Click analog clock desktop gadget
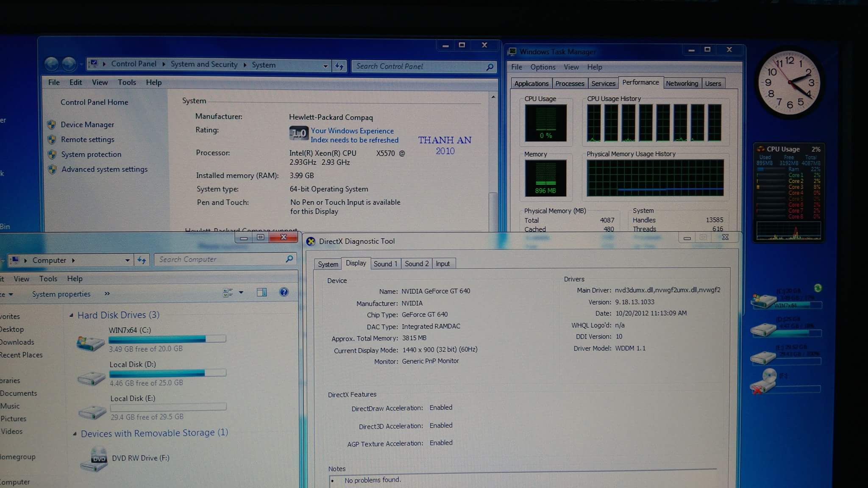 tap(790, 83)
